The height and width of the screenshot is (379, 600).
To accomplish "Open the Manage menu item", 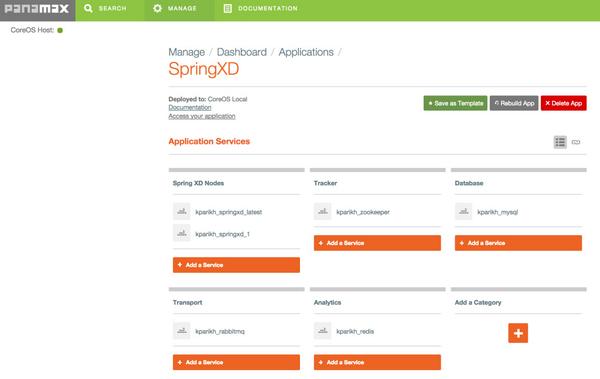I will (x=175, y=8).
